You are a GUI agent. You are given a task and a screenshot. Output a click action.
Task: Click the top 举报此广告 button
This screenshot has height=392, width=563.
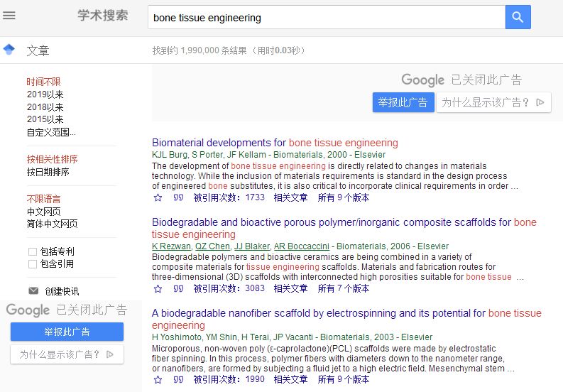[x=403, y=102]
